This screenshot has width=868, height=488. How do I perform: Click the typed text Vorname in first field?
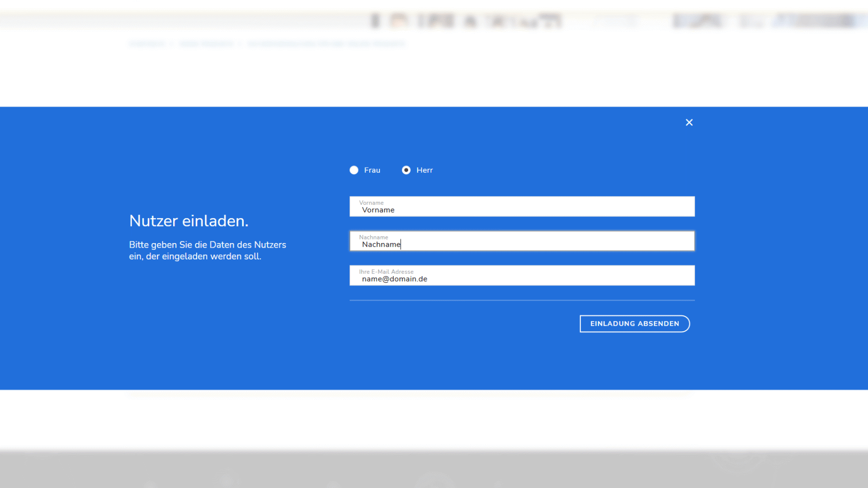pos(378,210)
